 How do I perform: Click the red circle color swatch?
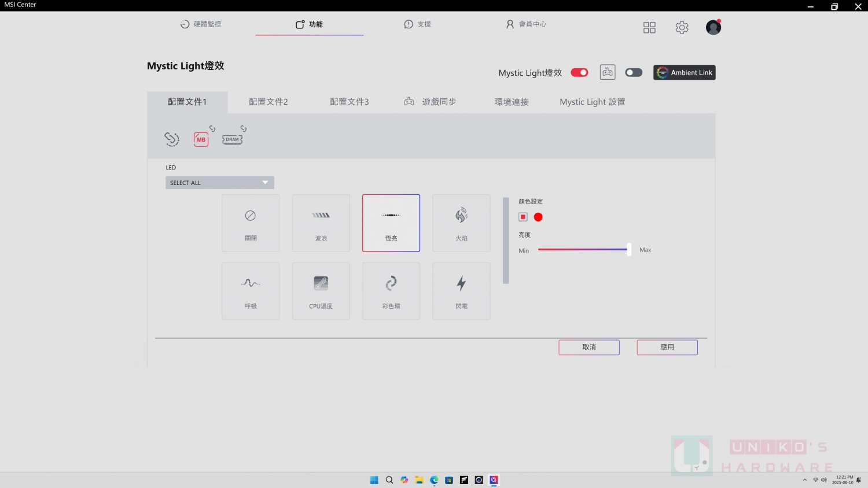(x=538, y=217)
